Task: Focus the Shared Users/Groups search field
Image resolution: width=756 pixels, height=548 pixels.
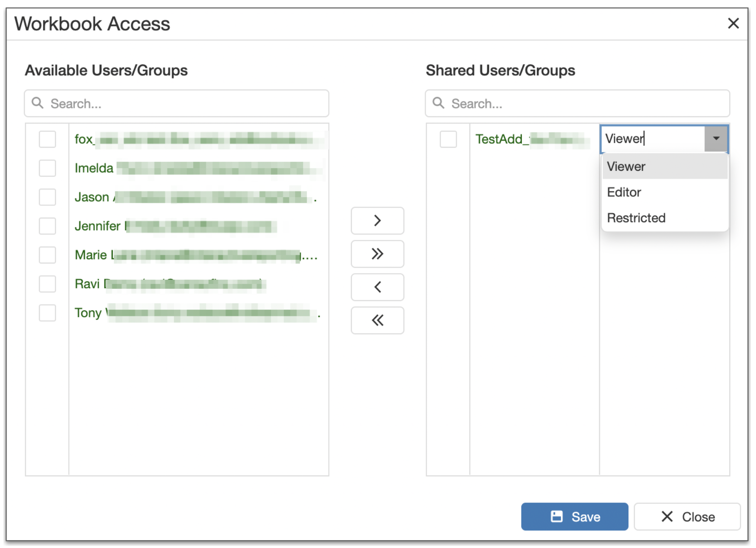Action: click(x=577, y=104)
